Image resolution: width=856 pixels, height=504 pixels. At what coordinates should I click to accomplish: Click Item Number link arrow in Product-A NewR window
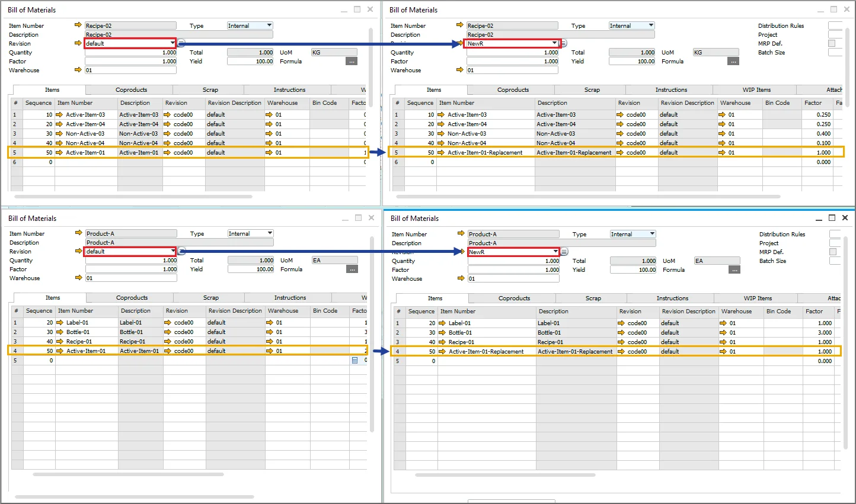click(461, 234)
